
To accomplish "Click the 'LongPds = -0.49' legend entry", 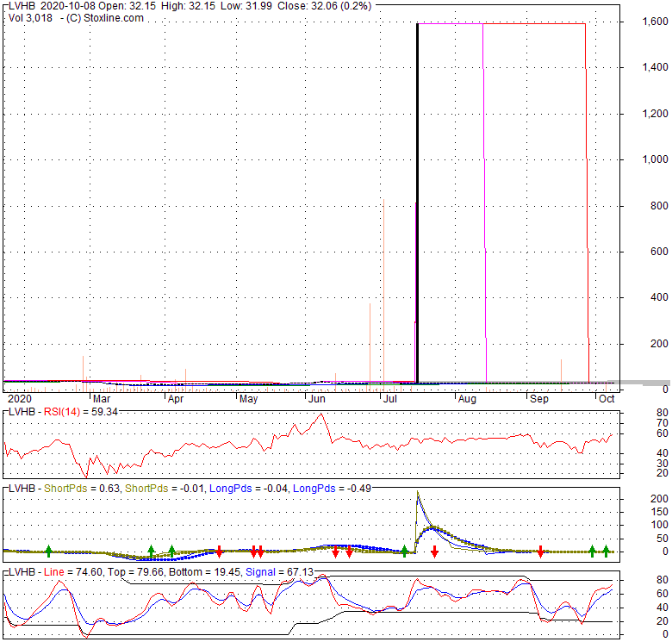I will 333,489.
